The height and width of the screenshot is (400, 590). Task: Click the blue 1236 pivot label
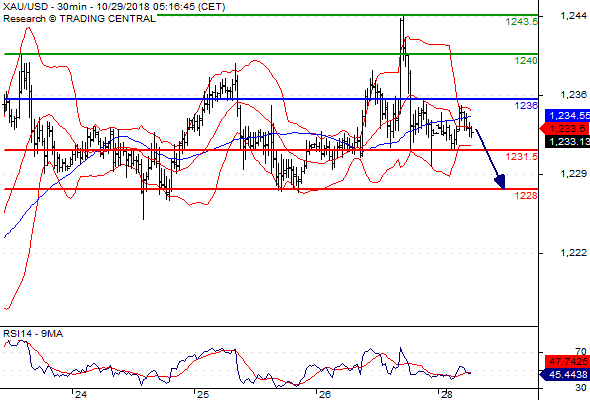[526, 105]
